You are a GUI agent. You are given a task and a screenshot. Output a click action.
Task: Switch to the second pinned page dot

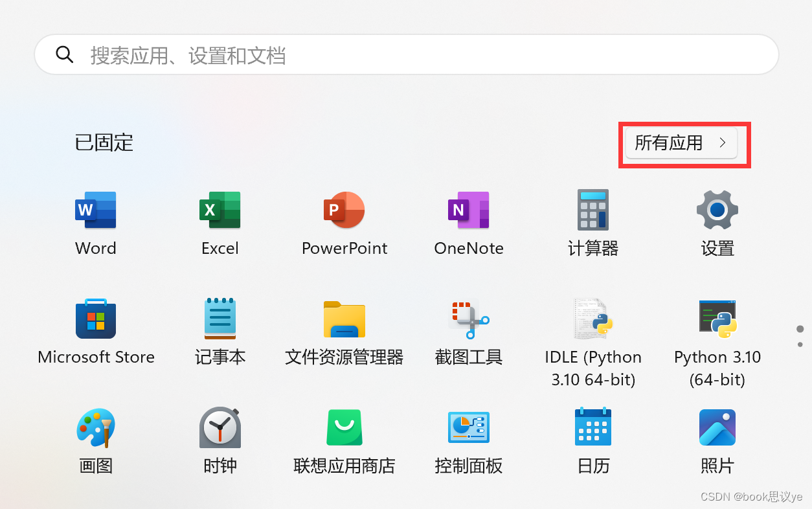tap(800, 345)
